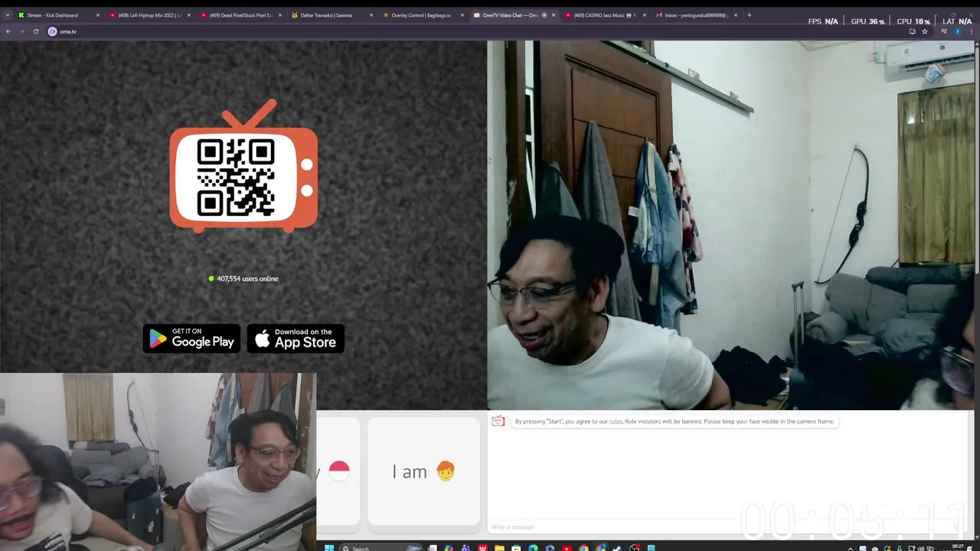980x551 pixels.
Task: Click Download on the App Store badge
Action: 296,338
